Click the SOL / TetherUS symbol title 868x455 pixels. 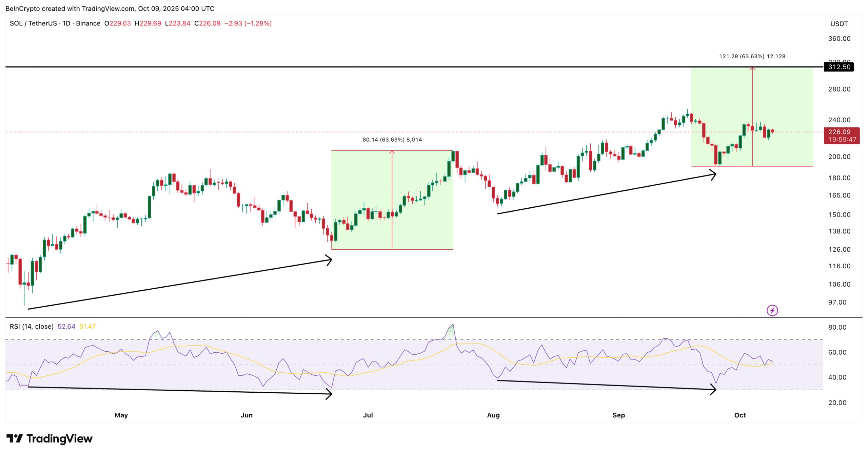coord(33,23)
